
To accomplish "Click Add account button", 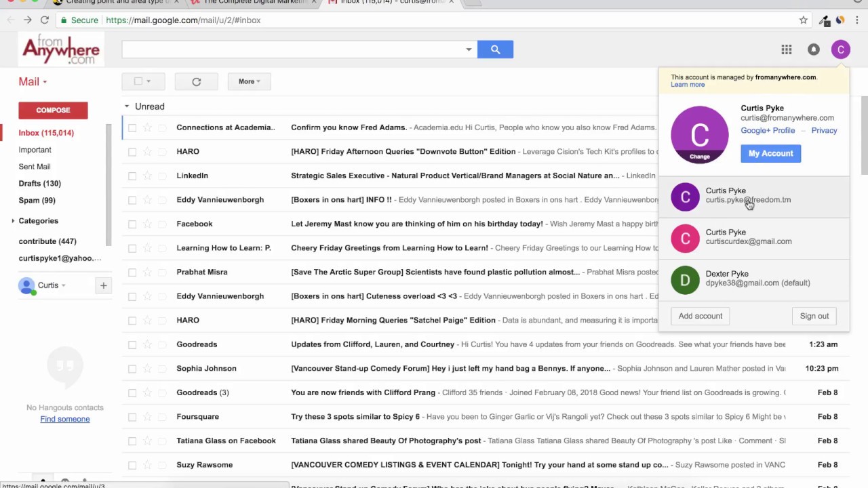I will point(701,316).
